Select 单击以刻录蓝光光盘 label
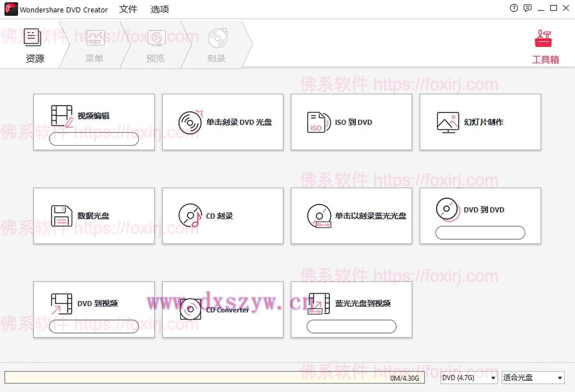The height and width of the screenshot is (392, 575). pos(370,216)
